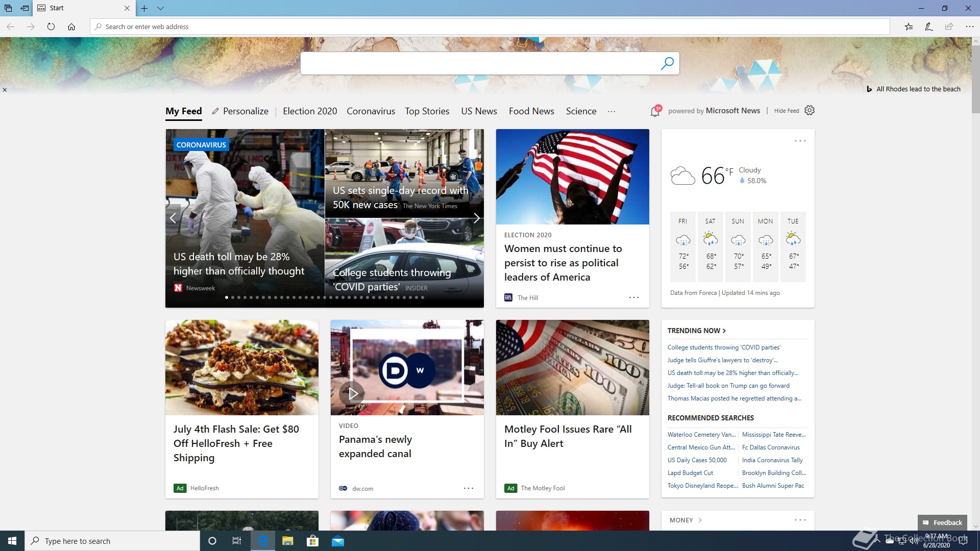This screenshot has height=551, width=980.
Task: Dismiss banner with small X icon
Action: (x=5, y=90)
